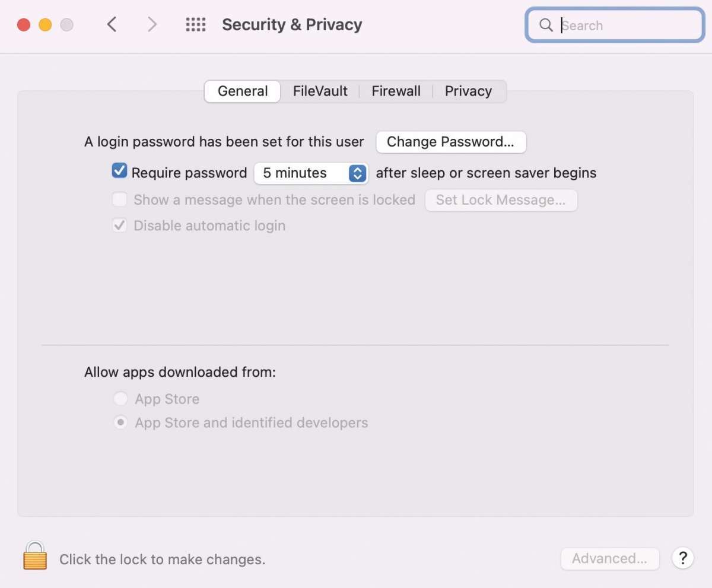Switch to the FileVault tab
712x588 pixels.
pos(320,91)
